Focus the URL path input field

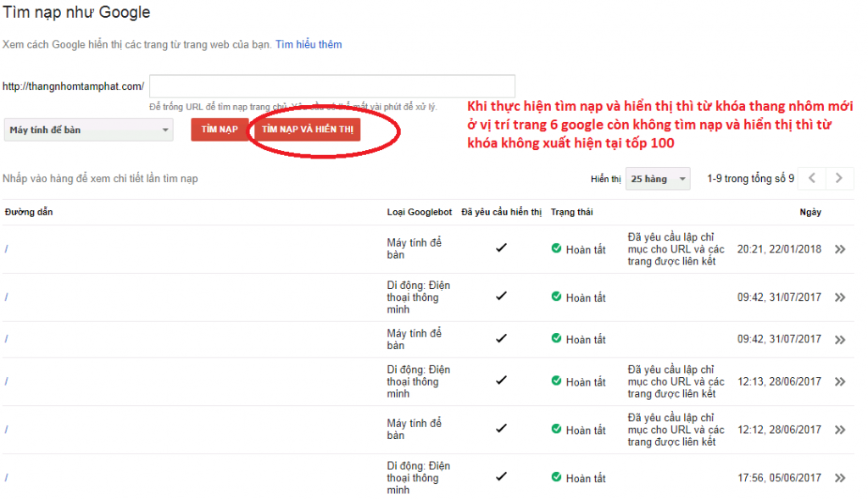tap(332, 86)
